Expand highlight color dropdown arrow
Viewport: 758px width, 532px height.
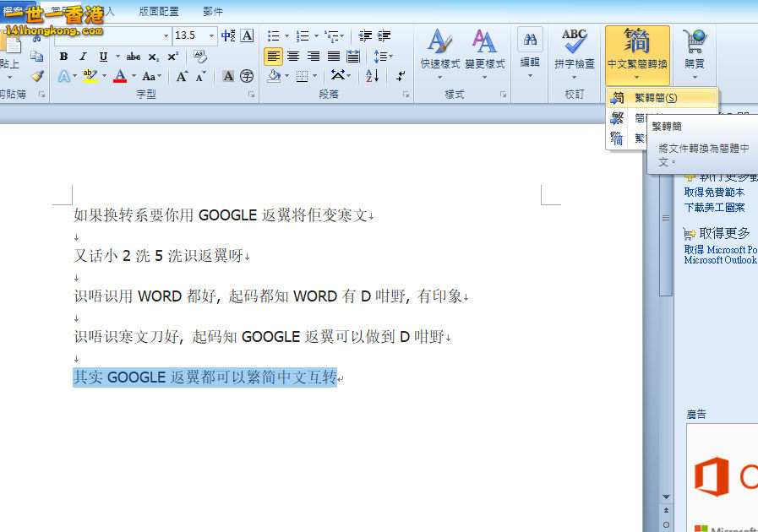104,76
